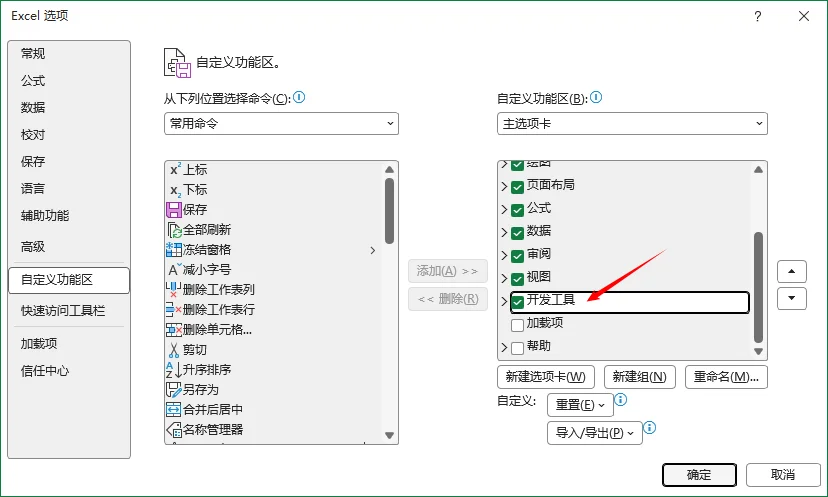The image size is (828, 497).
Task: Expand the 帮助 tree node
Action: [504, 348]
